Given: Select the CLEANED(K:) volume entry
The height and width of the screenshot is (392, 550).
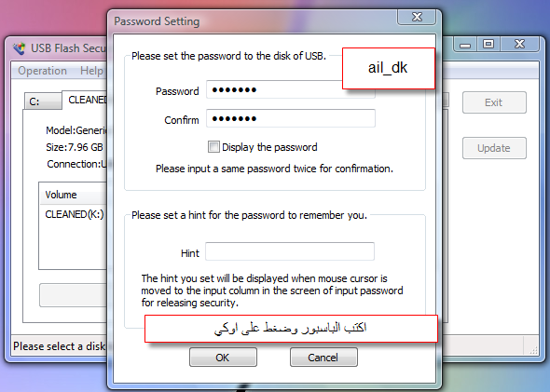Looking at the screenshot, I should [75, 214].
